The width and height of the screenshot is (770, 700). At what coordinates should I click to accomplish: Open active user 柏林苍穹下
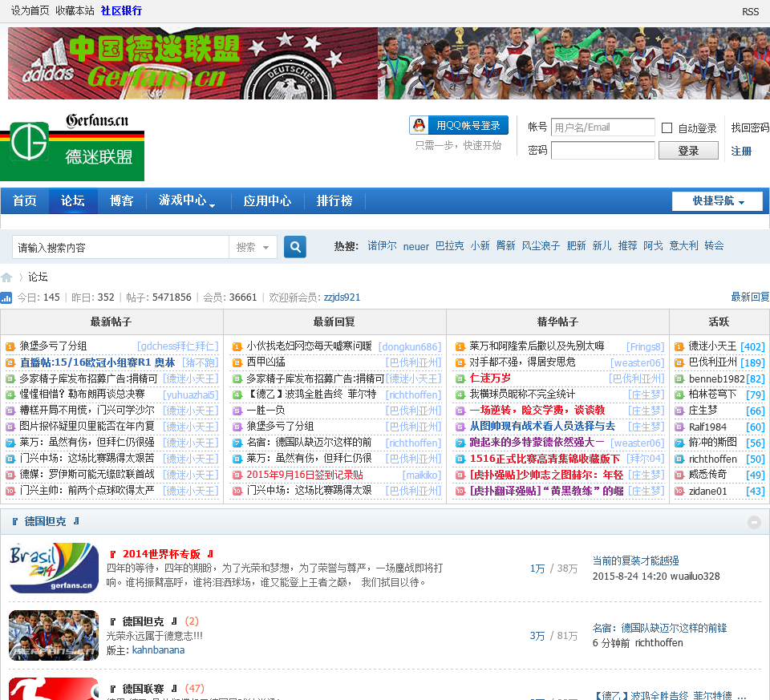(x=712, y=395)
